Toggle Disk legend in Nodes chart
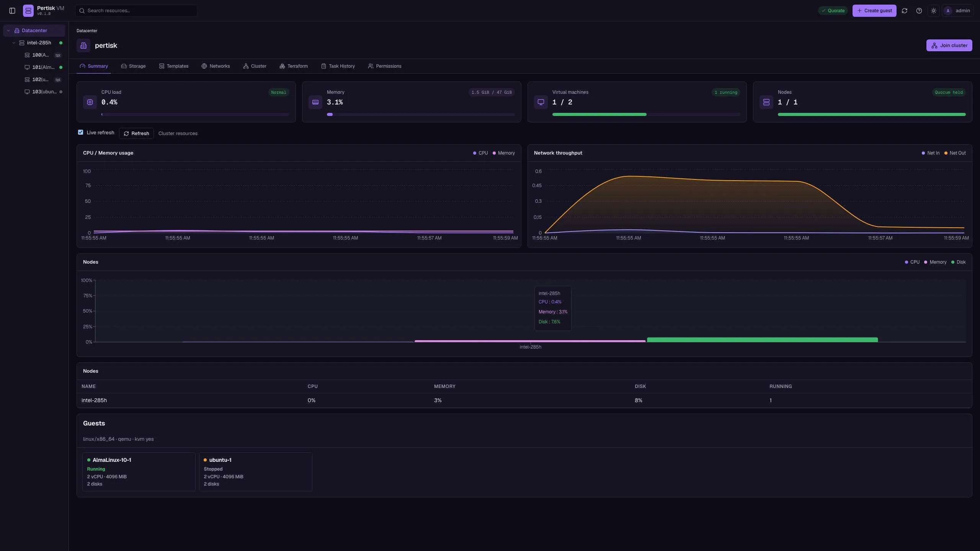 [958, 262]
